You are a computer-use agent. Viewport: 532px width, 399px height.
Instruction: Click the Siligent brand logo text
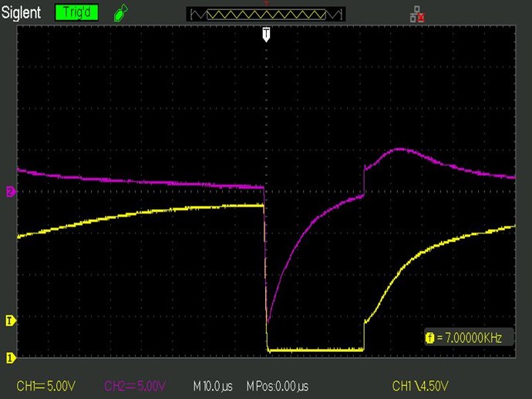(x=22, y=12)
